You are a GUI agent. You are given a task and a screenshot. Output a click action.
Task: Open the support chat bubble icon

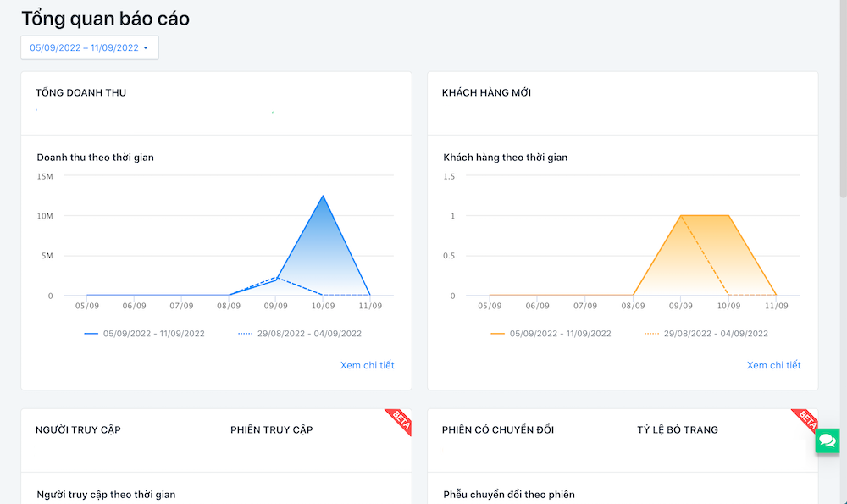[x=827, y=441]
